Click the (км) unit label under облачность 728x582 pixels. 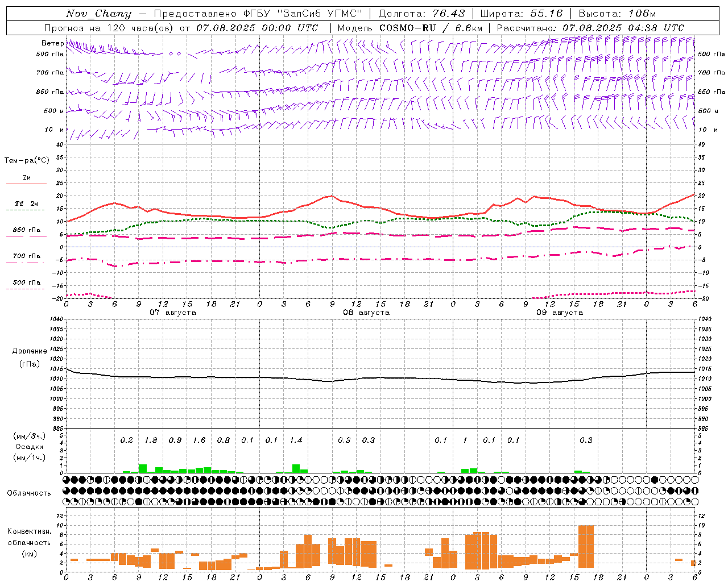[30, 554]
